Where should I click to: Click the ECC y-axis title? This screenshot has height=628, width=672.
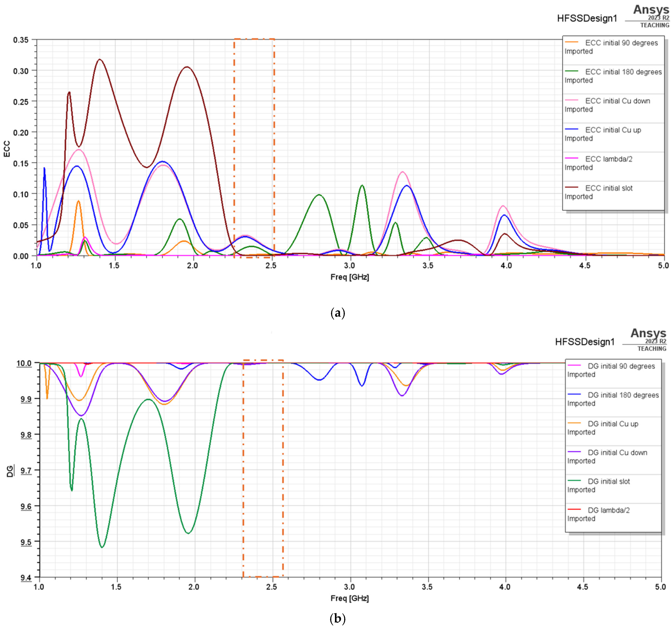[x=7, y=149]
